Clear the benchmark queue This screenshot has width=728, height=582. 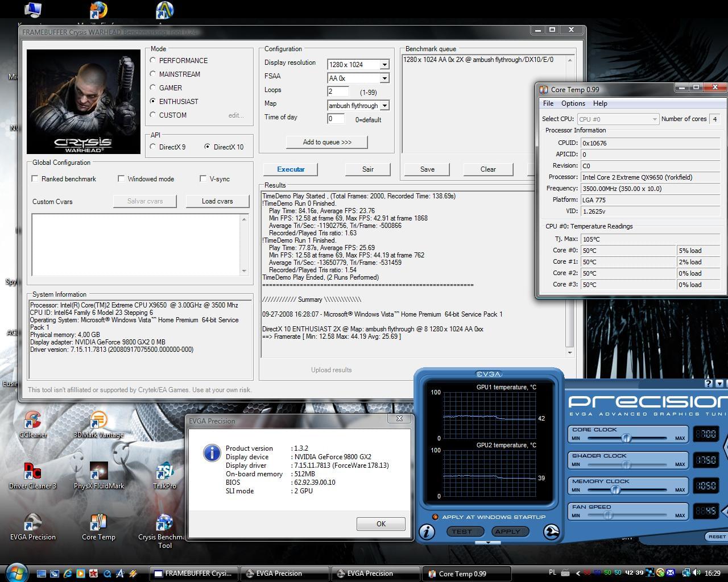(x=488, y=169)
